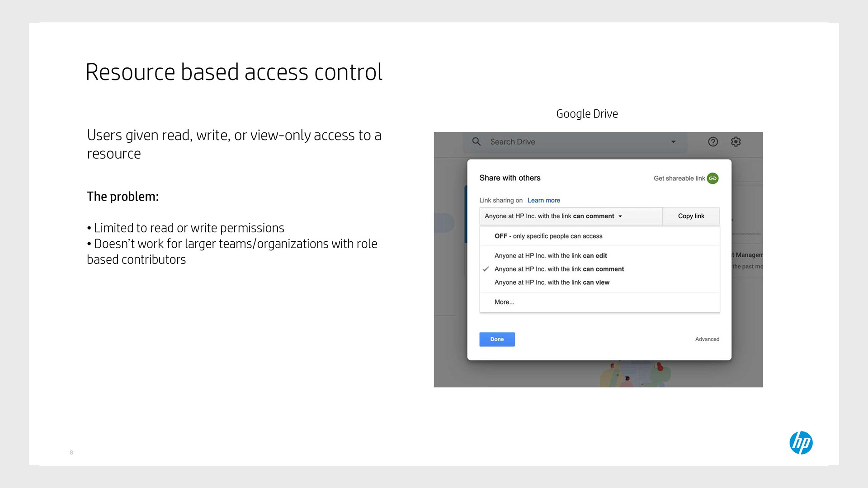The height and width of the screenshot is (488, 868).
Task: Click bullet Limited to read or write permissions
Action: pos(185,228)
